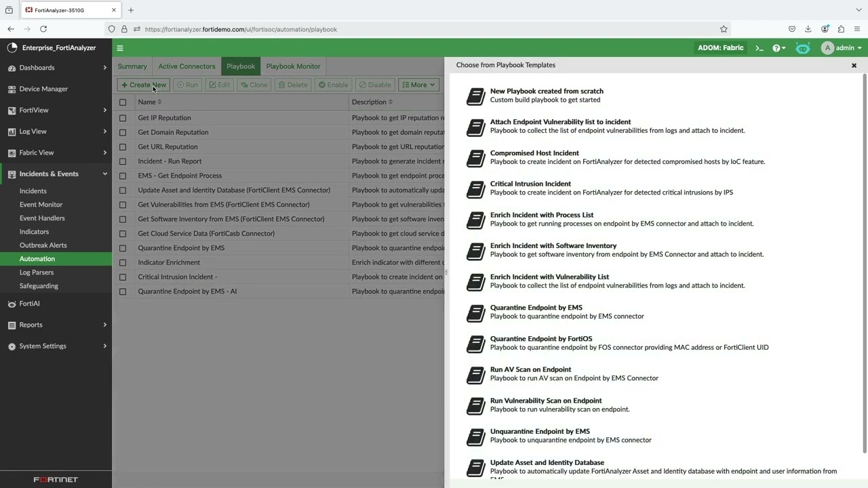Check the Indicator Enrichment row checkbox
868x488 pixels.
click(x=123, y=262)
